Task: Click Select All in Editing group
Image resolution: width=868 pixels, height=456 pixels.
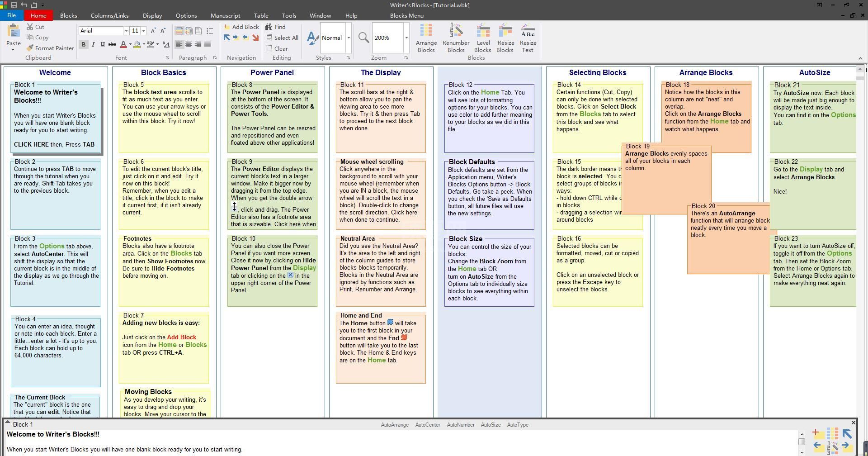Action: click(282, 38)
